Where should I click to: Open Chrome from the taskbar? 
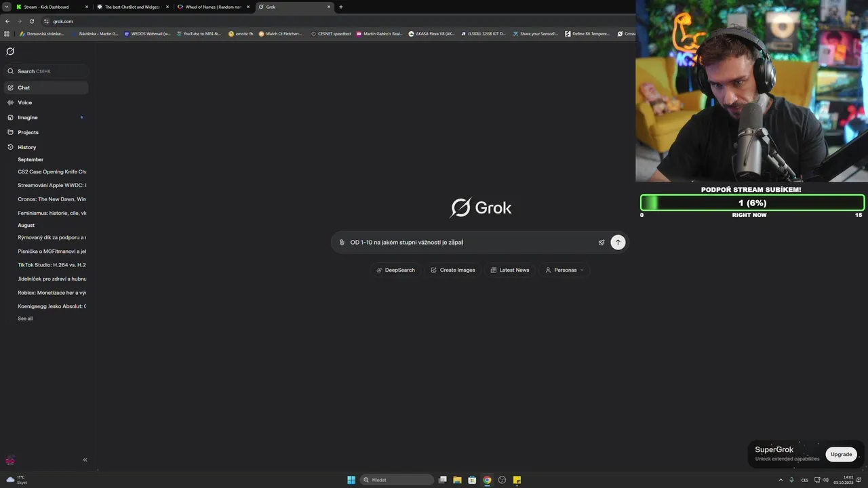tap(487, 480)
